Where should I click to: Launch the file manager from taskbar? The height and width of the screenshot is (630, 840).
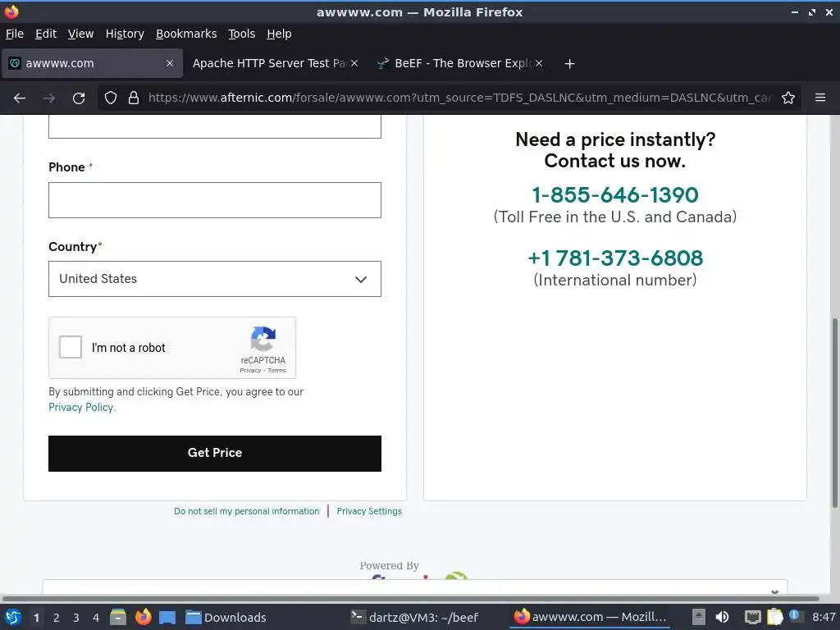(118, 617)
